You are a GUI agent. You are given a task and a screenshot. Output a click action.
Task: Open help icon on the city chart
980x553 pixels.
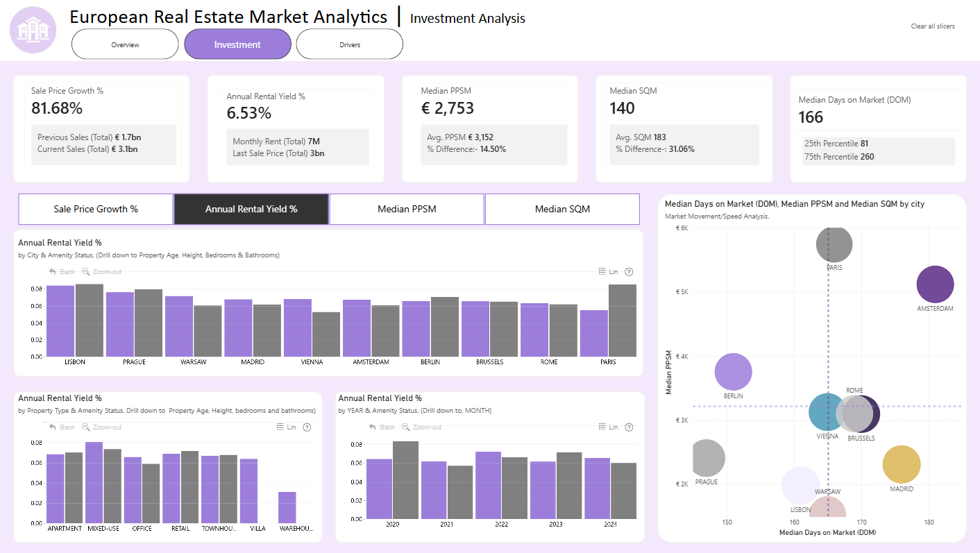tap(629, 272)
